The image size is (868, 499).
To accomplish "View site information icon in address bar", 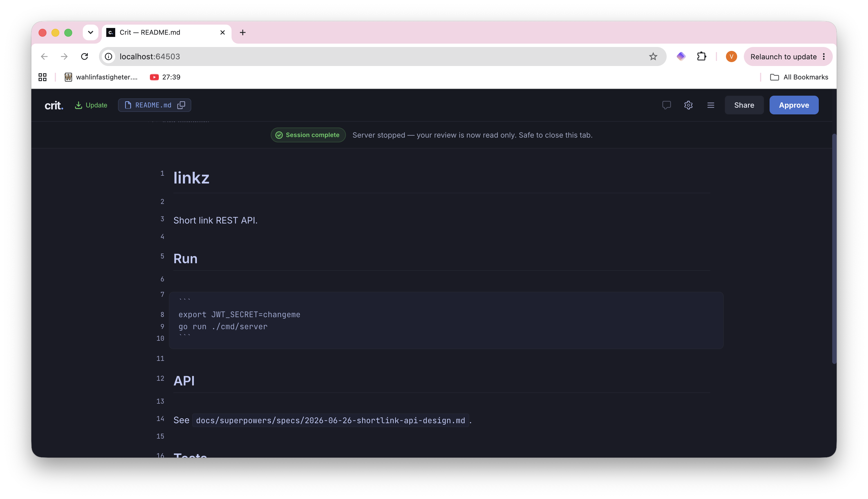I will click(x=108, y=57).
